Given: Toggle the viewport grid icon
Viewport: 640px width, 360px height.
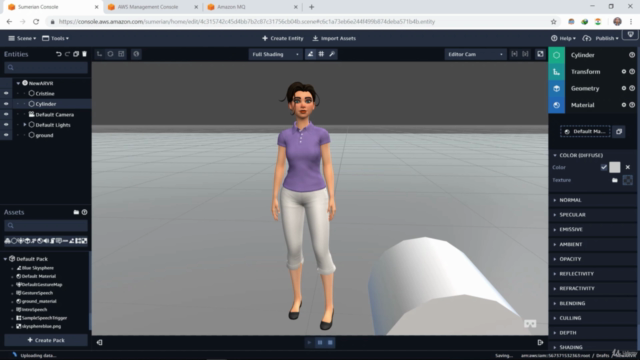Looking at the screenshot, I should click(x=321, y=54).
